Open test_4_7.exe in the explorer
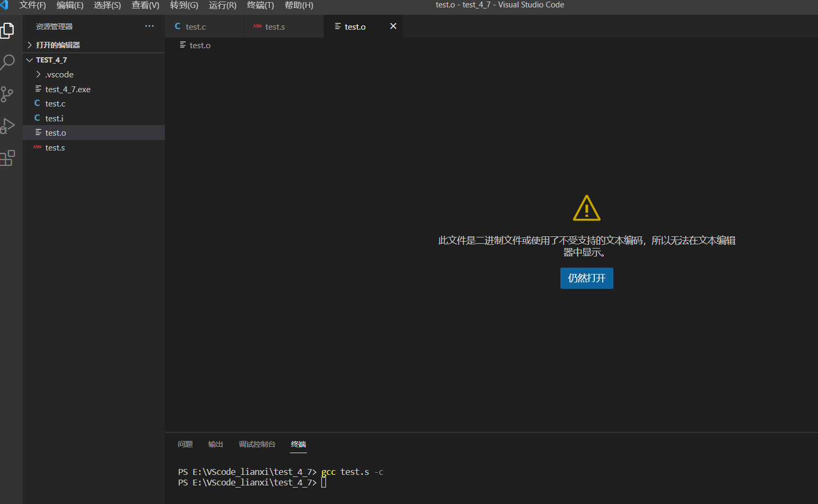The width and height of the screenshot is (818, 504). [94, 89]
